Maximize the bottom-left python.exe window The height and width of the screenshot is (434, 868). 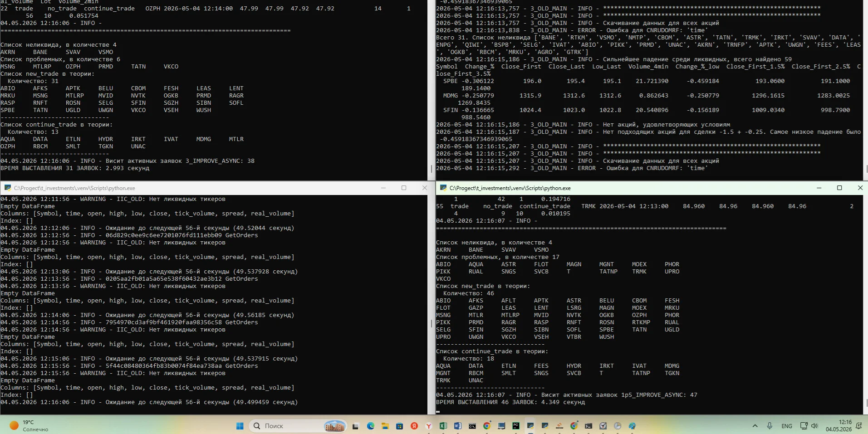[x=404, y=188]
